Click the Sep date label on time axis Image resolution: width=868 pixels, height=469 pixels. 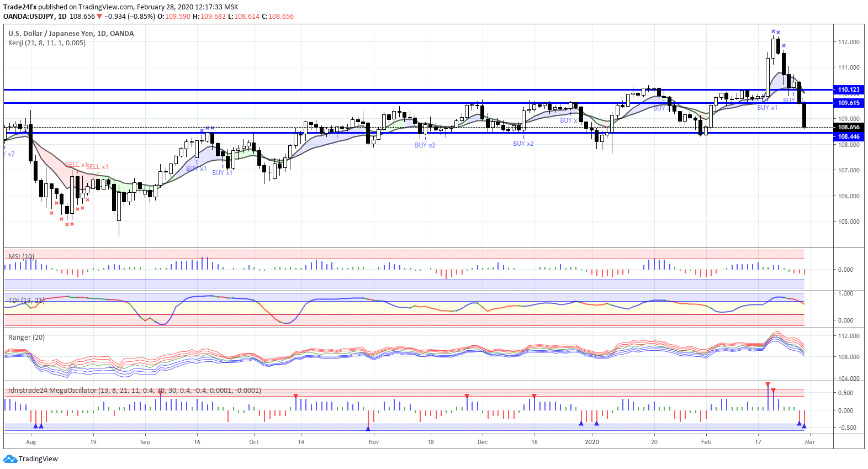coord(145,442)
